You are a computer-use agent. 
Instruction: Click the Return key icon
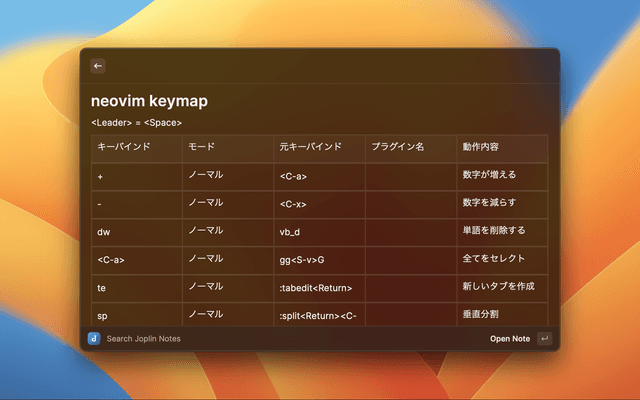[x=544, y=339]
